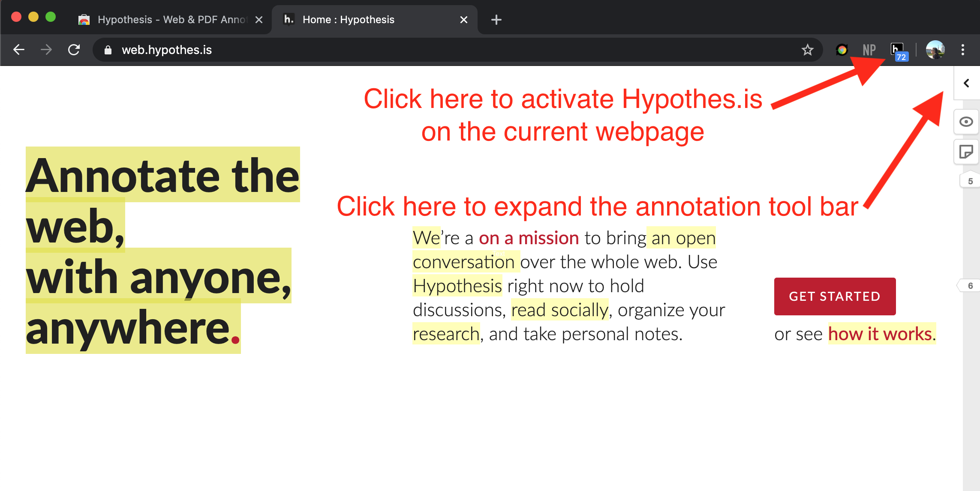Toggle highlight visibility with the eye icon
The height and width of the screenshot is (491, 980).
(x=966, y=122)
